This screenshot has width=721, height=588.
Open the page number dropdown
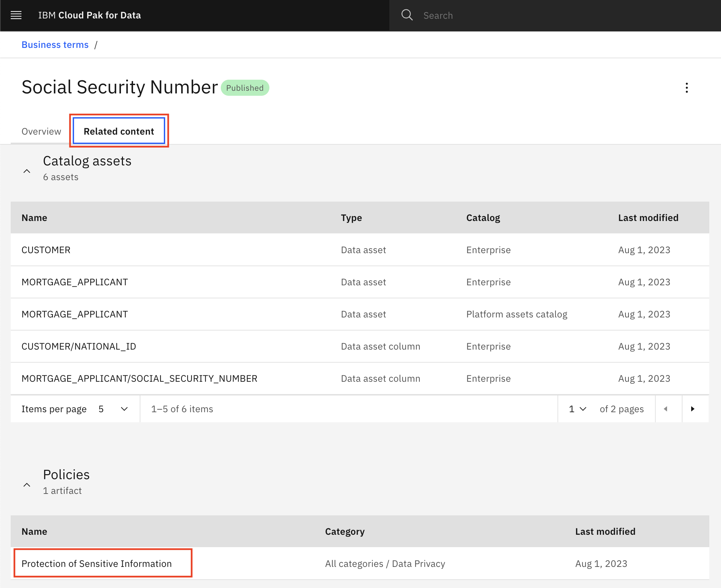[577, 409]
